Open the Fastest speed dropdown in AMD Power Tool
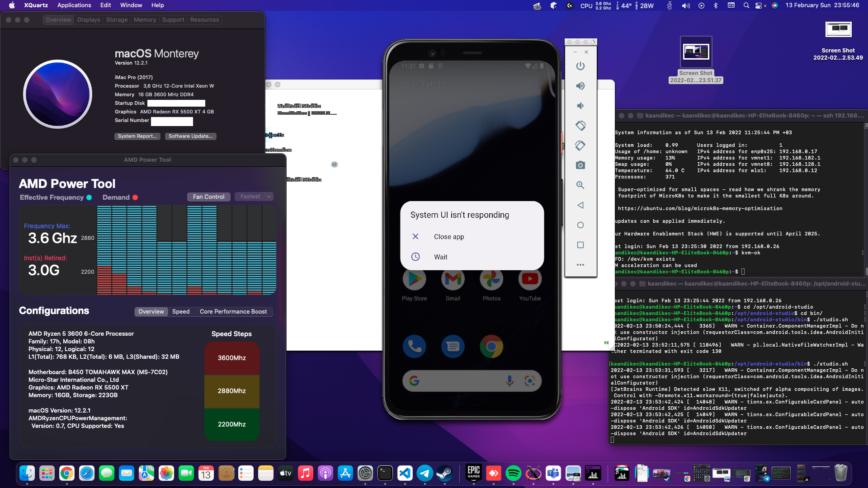This screenshot has height=488, width=868. (x=255, y=197)
